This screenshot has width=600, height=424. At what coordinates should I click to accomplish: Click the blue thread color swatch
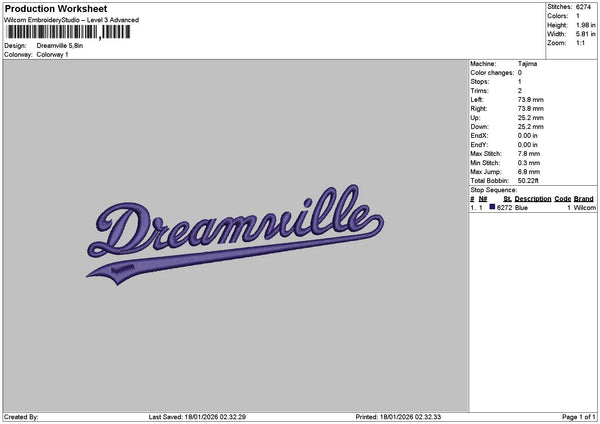point(492,207)
